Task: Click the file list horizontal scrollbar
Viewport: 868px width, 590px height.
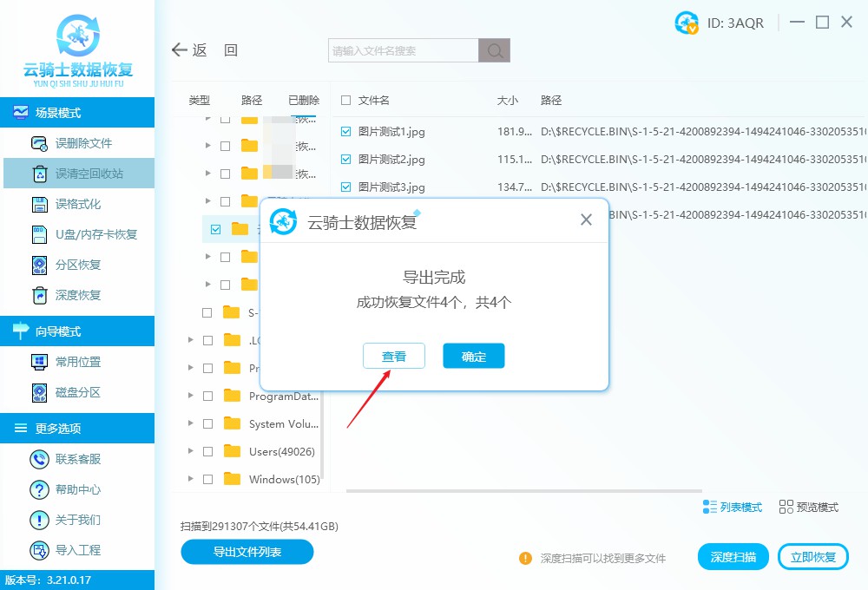Action: point(524,490)
